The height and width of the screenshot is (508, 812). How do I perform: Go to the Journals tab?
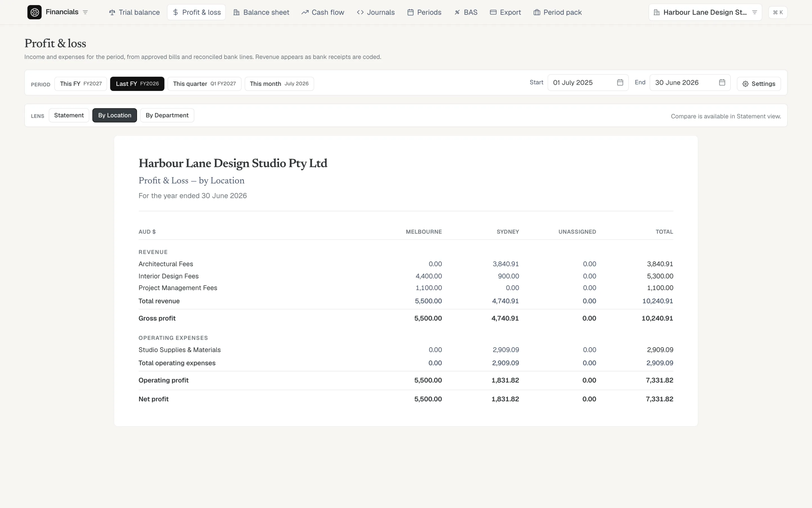[x=376, y=12]
